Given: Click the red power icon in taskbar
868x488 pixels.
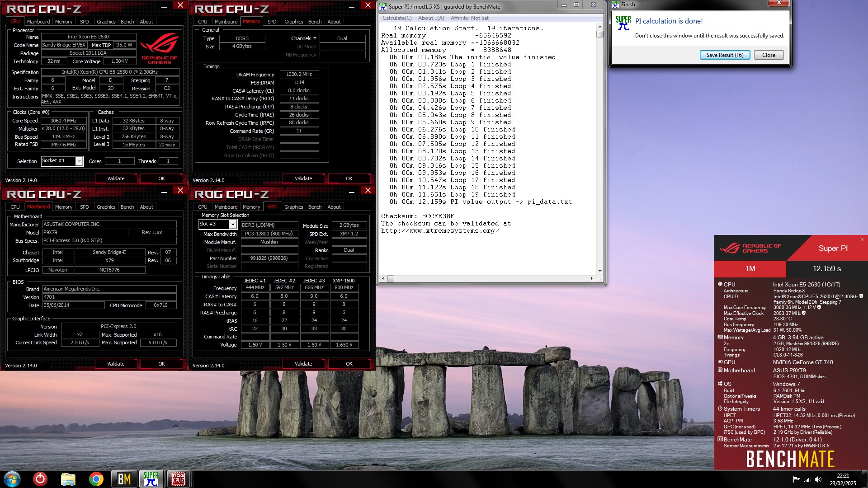Looking at the screenshot, I should [x=40, y=479].
